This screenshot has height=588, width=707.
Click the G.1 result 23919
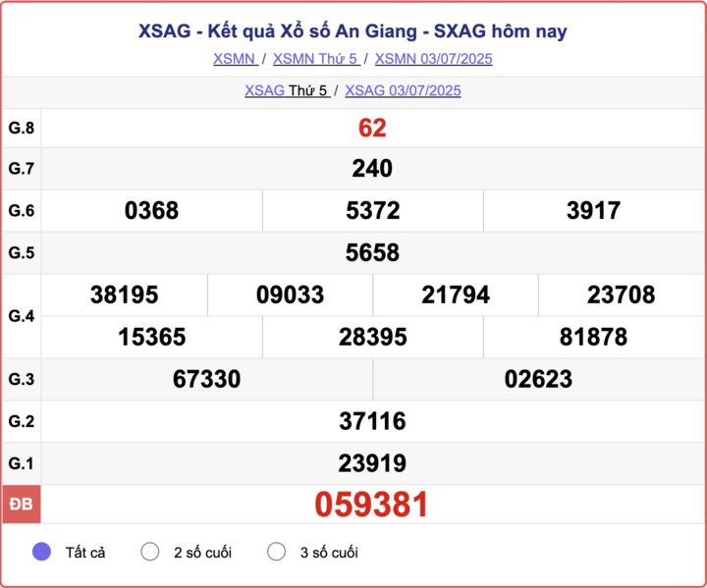tap(372, 463)
